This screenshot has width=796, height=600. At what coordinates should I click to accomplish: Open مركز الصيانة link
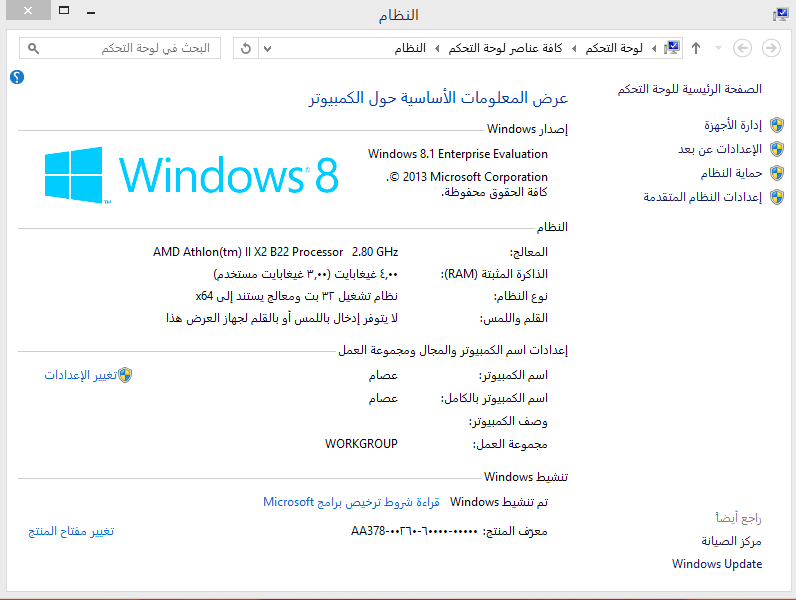(x=731, y=541)
